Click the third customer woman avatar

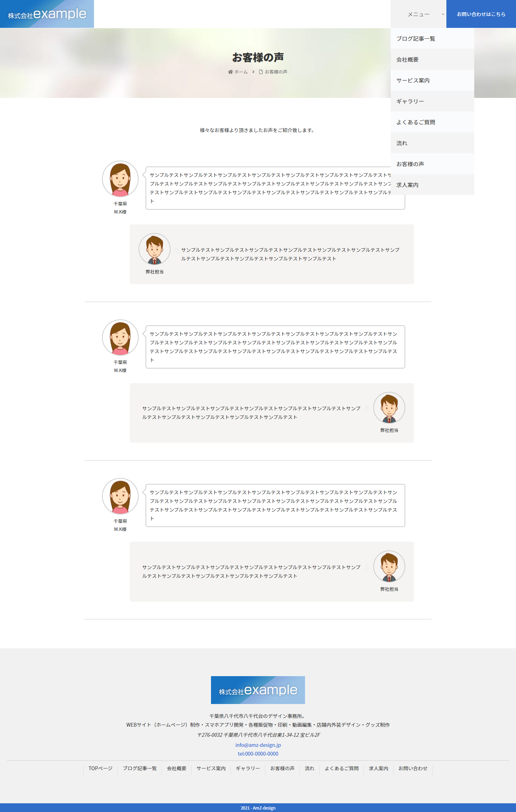[x=120, y=496]
